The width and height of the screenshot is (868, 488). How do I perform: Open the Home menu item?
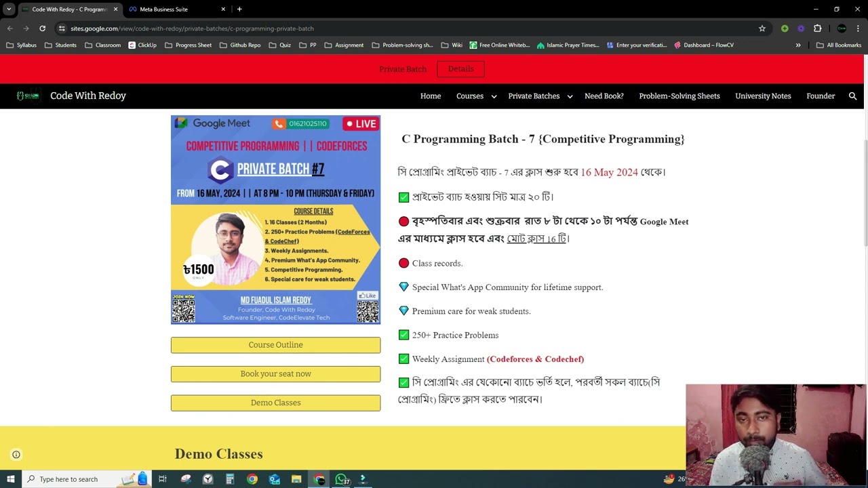coord(431,96)
